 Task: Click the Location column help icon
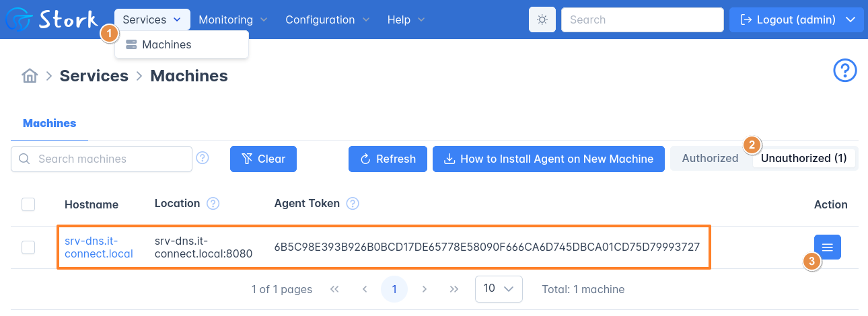point(213,204)
